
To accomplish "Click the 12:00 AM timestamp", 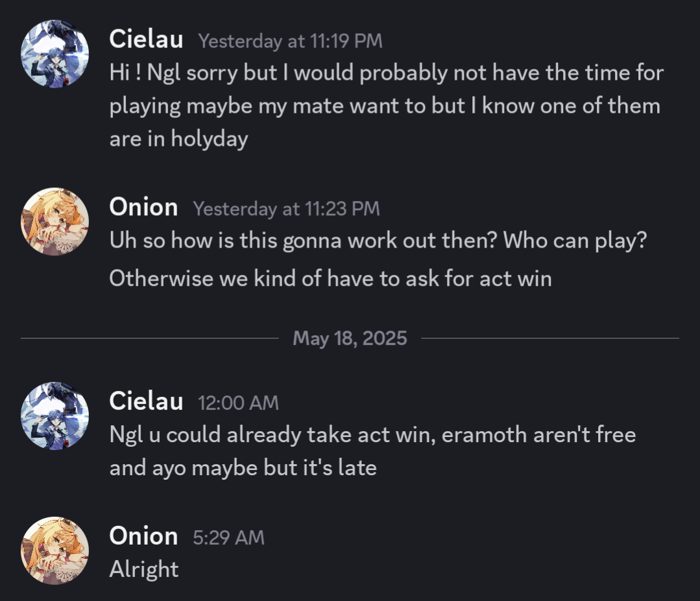I will tap(238, 403).
